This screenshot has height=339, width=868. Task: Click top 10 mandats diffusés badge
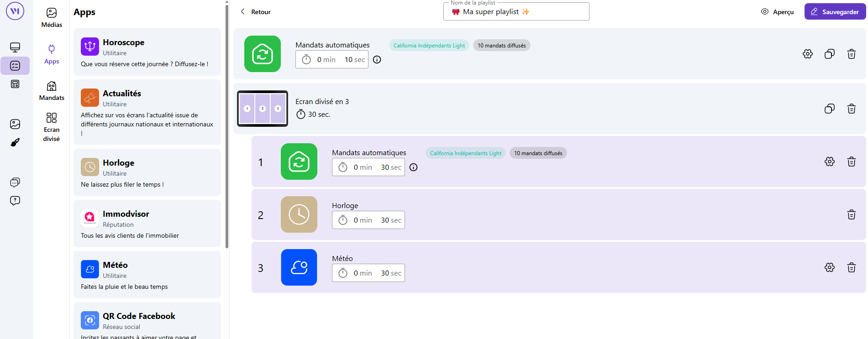(502, 46)
